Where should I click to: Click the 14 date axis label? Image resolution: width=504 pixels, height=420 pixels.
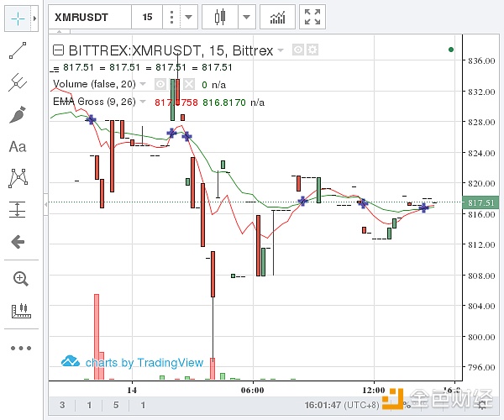(132, 390)
